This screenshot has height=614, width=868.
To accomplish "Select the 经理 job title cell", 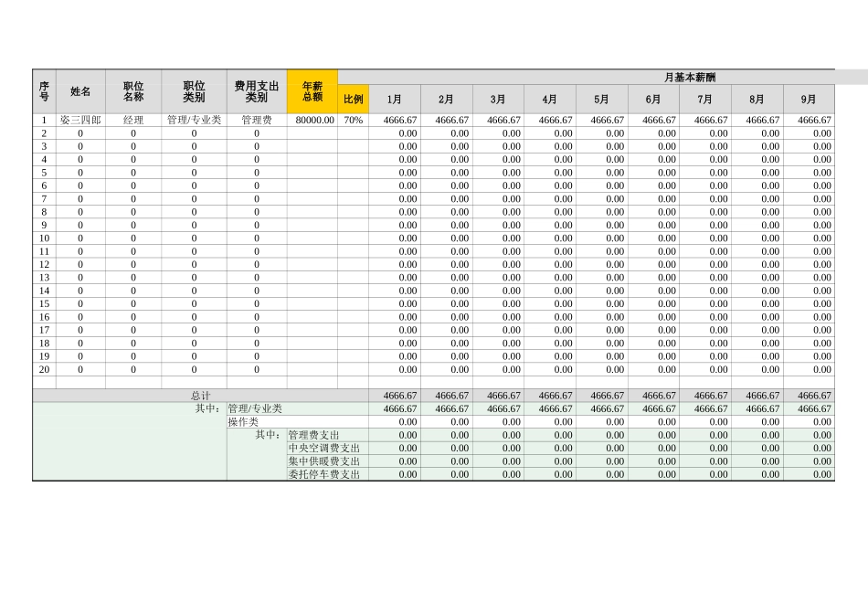I will pyautogui.click(x=131, y=118).
